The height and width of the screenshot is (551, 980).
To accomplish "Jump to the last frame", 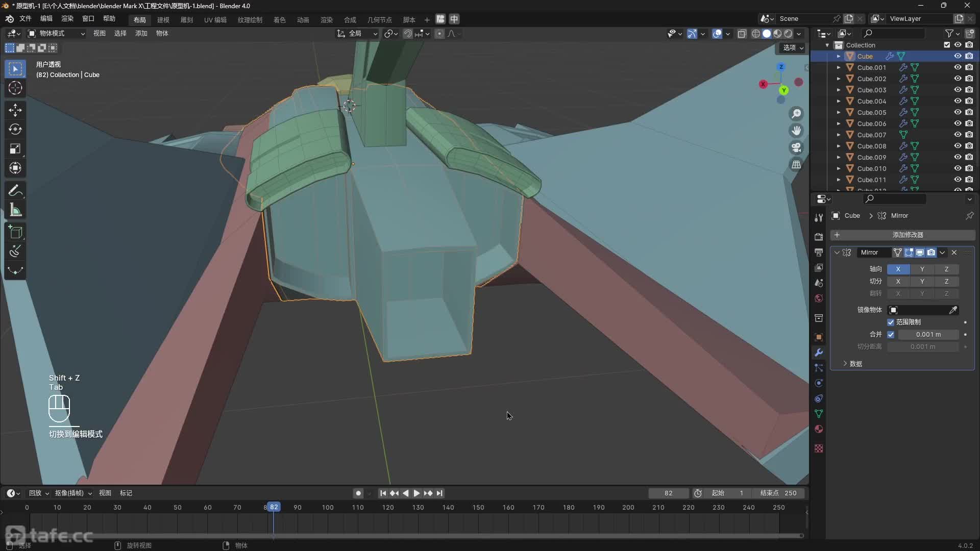I will click(439, 493).
